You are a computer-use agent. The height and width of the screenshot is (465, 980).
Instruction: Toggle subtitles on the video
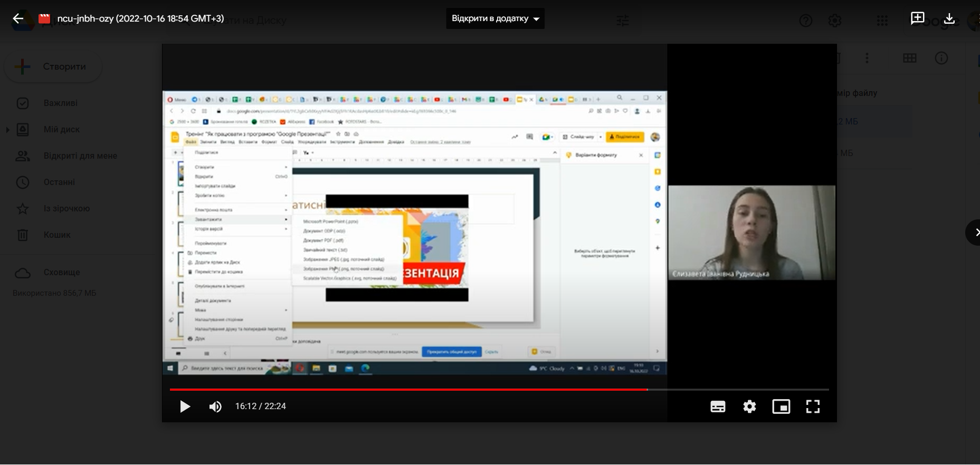coord(718,406)
